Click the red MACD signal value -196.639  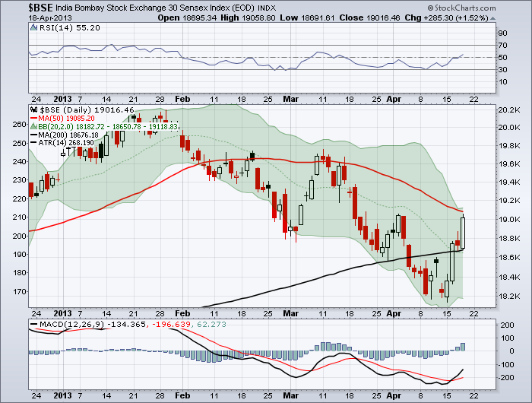point(171,324)
